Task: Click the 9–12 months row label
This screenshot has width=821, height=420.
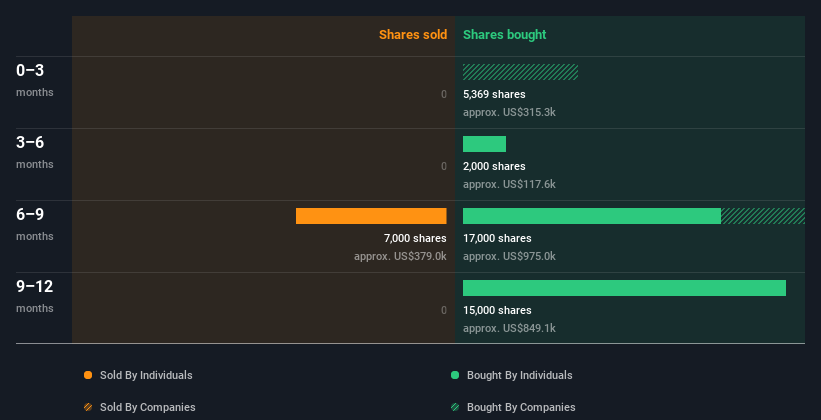Action: [35, 296]
